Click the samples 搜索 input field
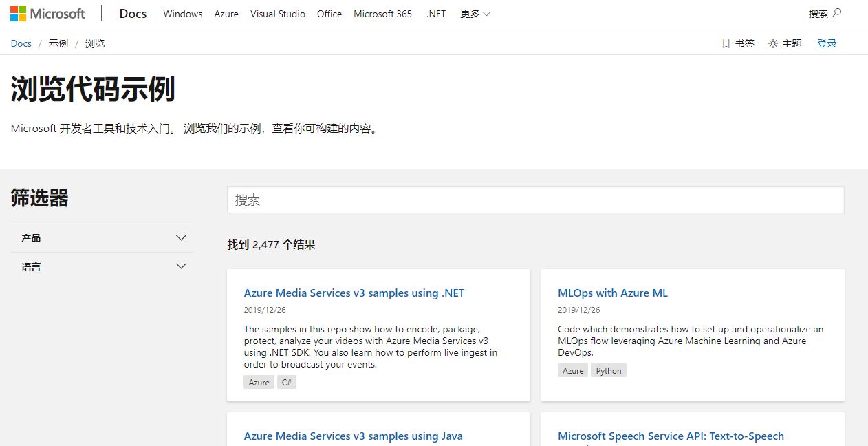 pos(536,200)
